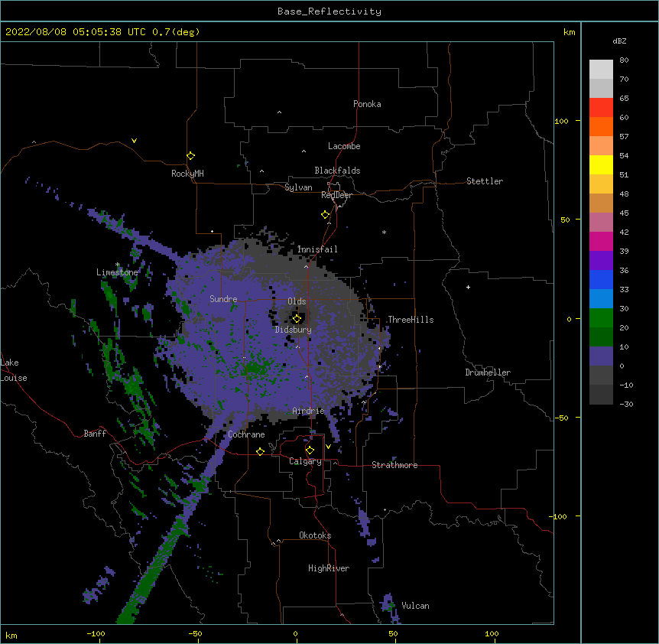Screen dimensions: 659x644
Task: Pick the yellow 51-54 dBZ legend swatch
Action: click(601, 164)
